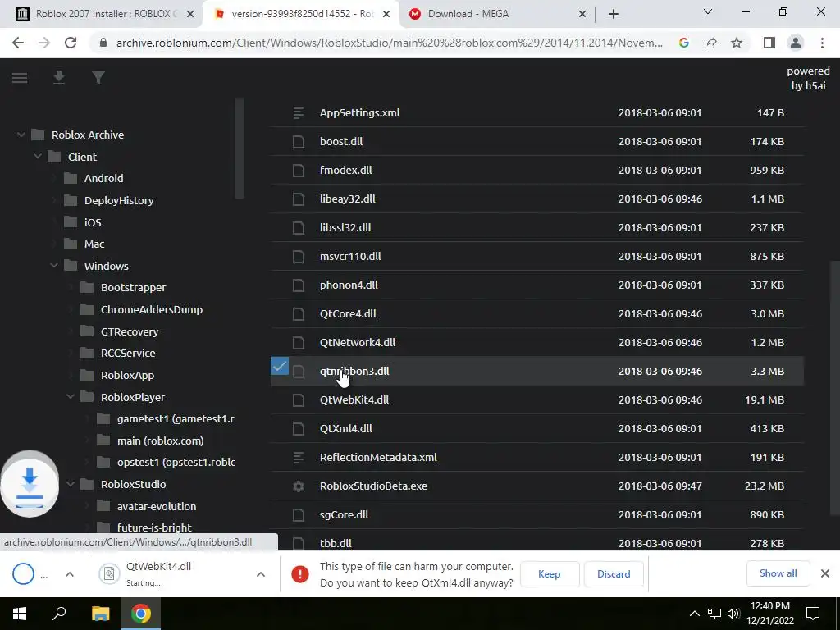Click the site lock icon
840x630 pixels.
click(x=103, y=43)
